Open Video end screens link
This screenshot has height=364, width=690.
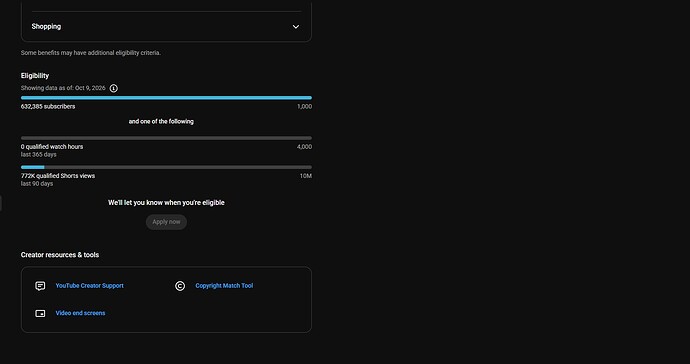pos(80,313)
